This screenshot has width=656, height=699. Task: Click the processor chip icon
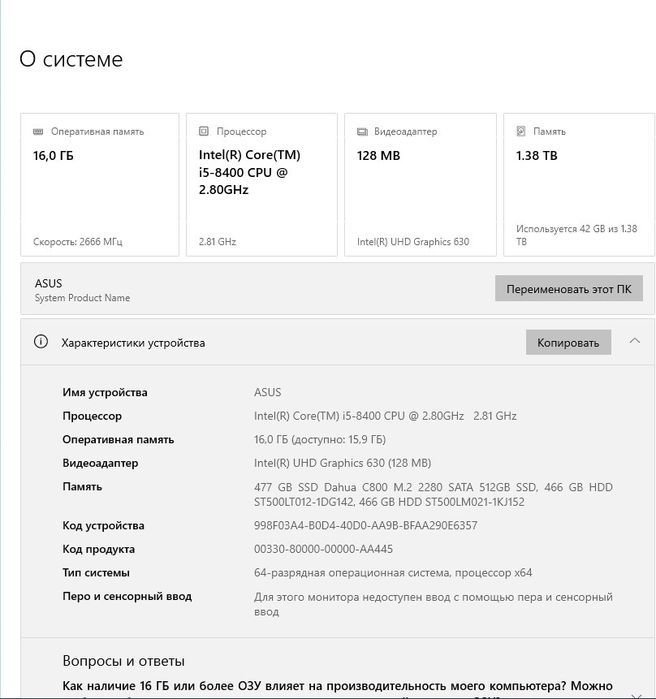point(204,131)
